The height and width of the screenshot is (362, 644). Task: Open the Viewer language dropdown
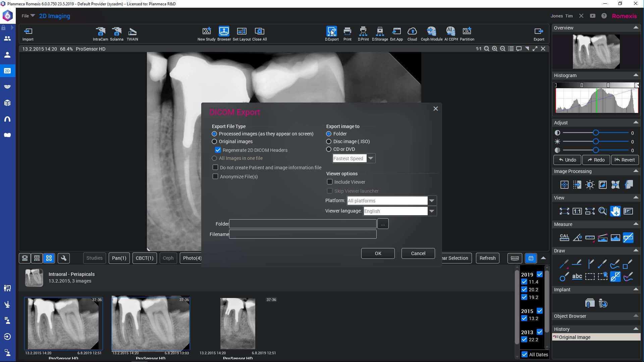(x=431, y=211)
